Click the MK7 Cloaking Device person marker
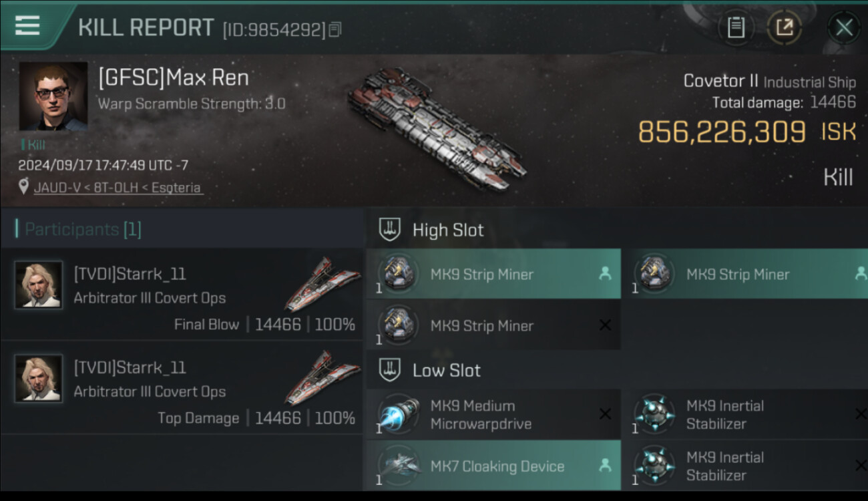Screen dimensions: 868x501 (x=605, y=466)
